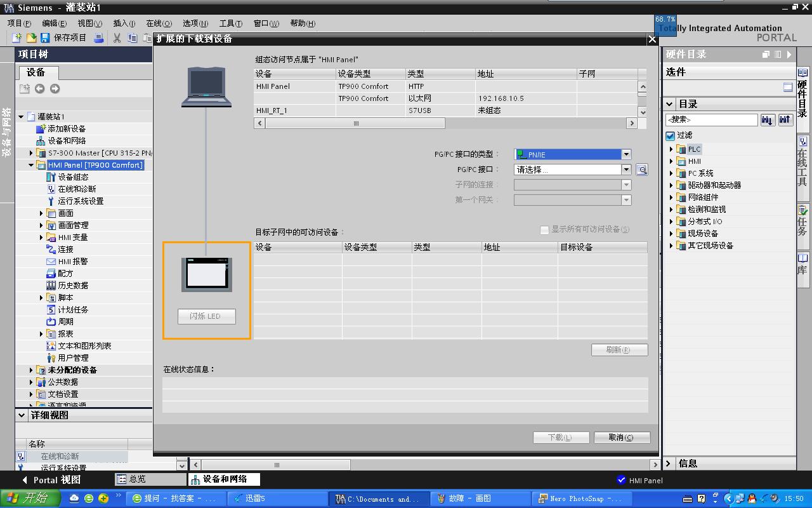Open 故障 - 画图 taskbar item

[480, 498]
